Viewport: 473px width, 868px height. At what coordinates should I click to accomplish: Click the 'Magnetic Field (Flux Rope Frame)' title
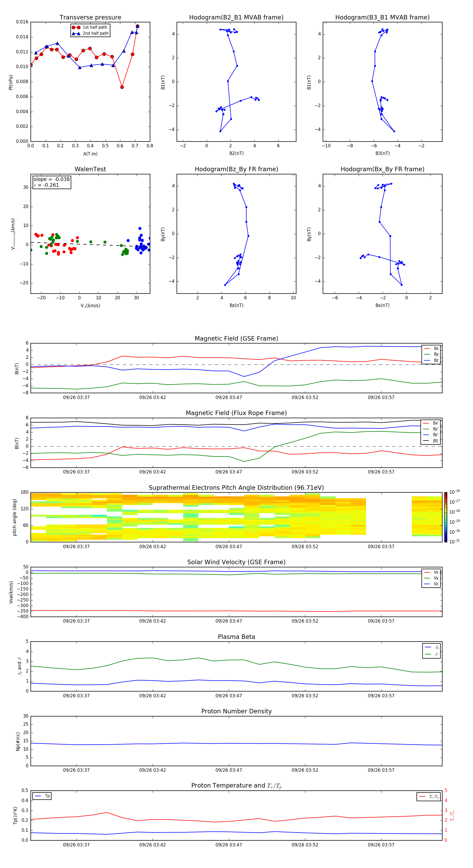pyautogui.click(x=236, y=413)
